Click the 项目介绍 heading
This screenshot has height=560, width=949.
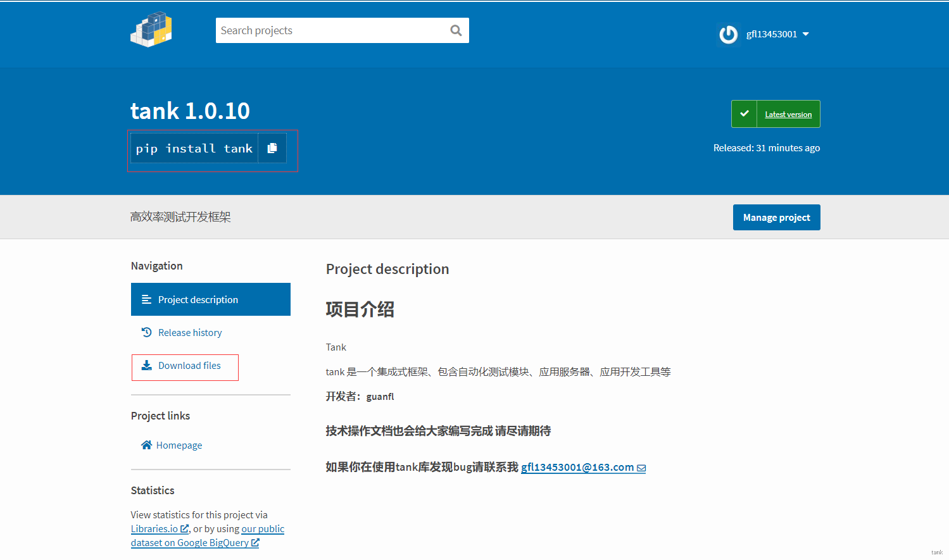360,309
